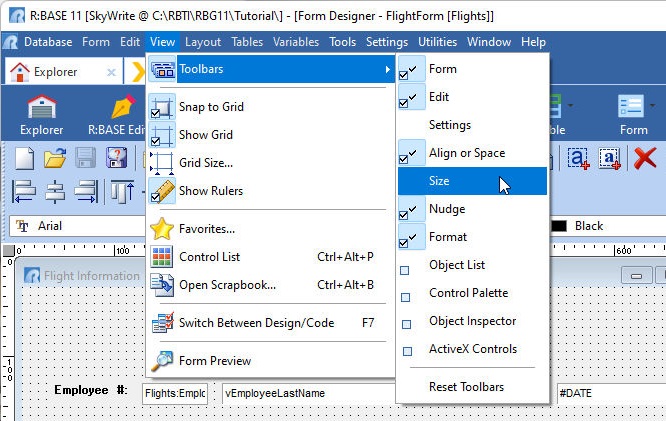This screenshot has width=666, height=421.
Task: Align objects to horizontal centers
Action: pos(55,192)
